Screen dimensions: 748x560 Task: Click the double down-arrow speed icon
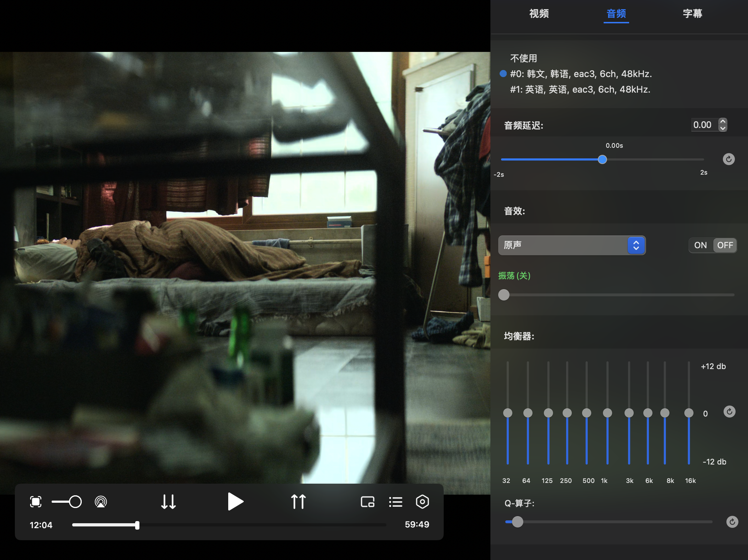coord(168,502)
